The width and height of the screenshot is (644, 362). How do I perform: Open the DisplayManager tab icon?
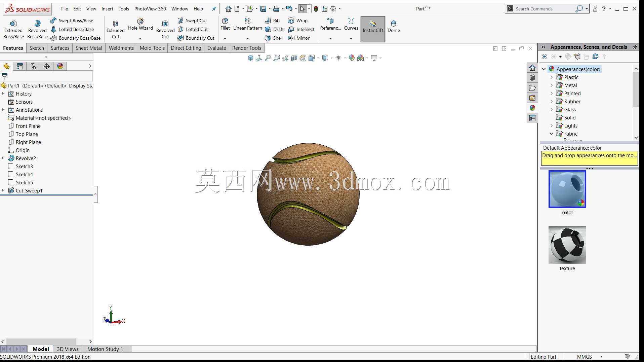pyautogui.click(x=60, y=66)
